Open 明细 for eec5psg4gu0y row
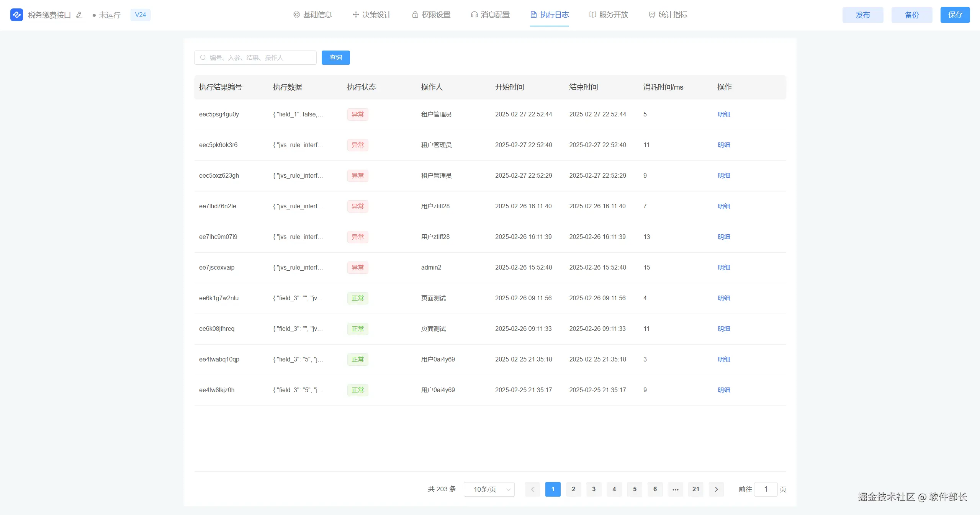 (723, 114)
